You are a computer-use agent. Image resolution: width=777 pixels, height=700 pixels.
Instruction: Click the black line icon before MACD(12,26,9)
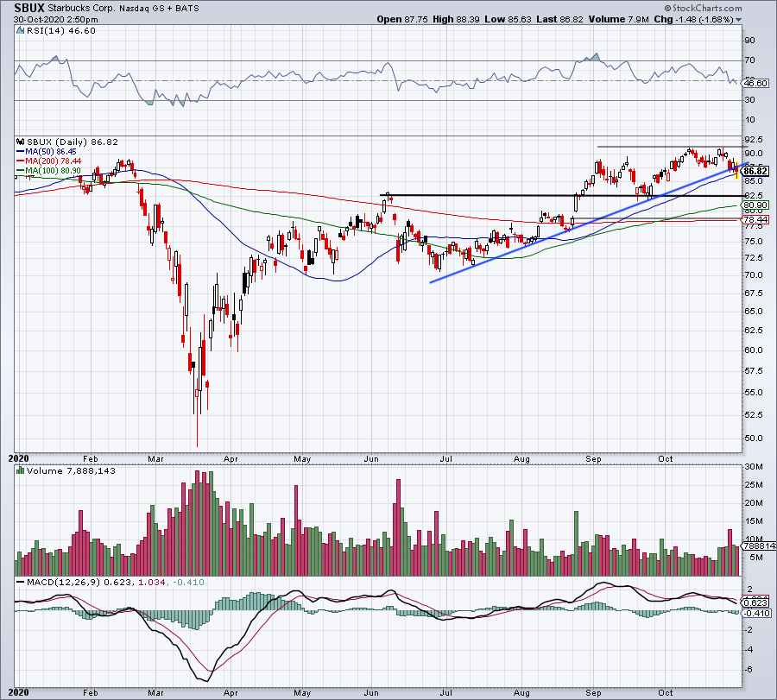[21, 583]
